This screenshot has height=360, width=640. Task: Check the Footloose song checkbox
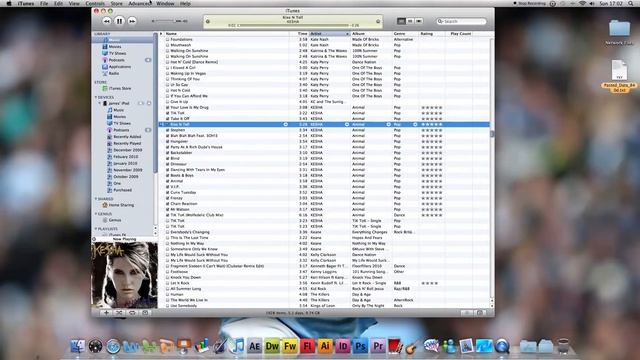(167, 271)
